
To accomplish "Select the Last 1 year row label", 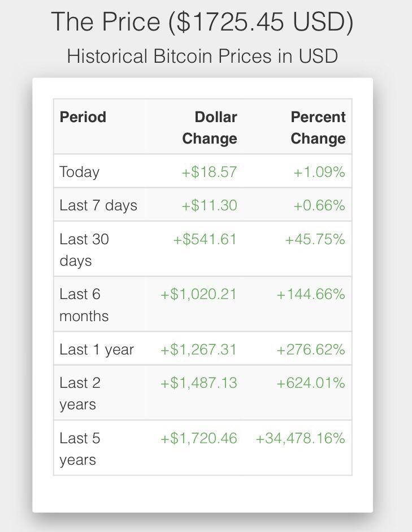I will pos(97,350).
